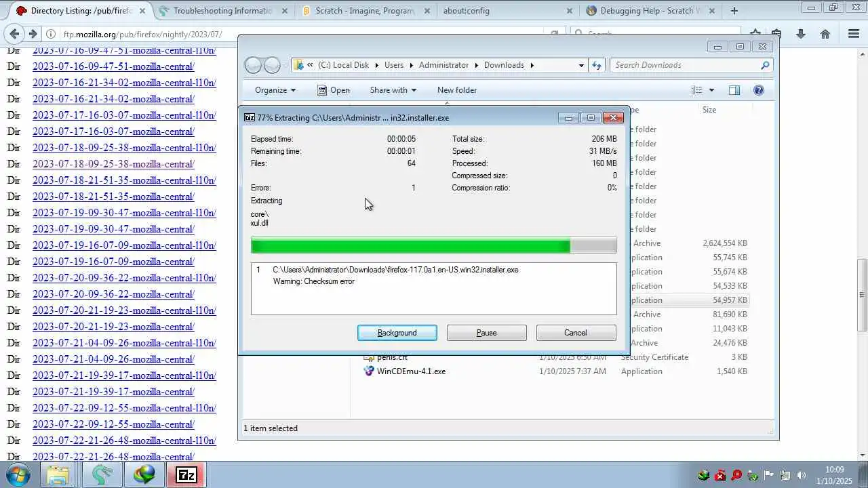Viewport: 868px width, 488px height.
Task: Open a new Firefox tab
Action: [x=734, y=10]
